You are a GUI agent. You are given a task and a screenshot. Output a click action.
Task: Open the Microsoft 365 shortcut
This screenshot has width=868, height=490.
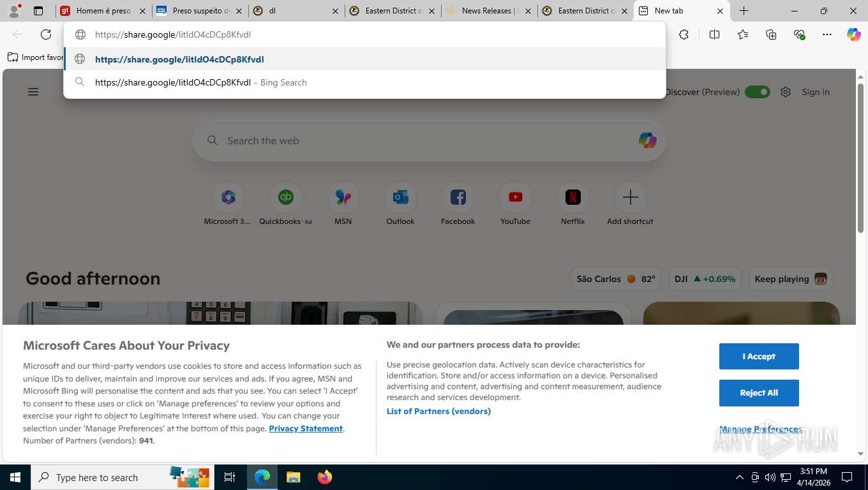click(x=228, y=204)
